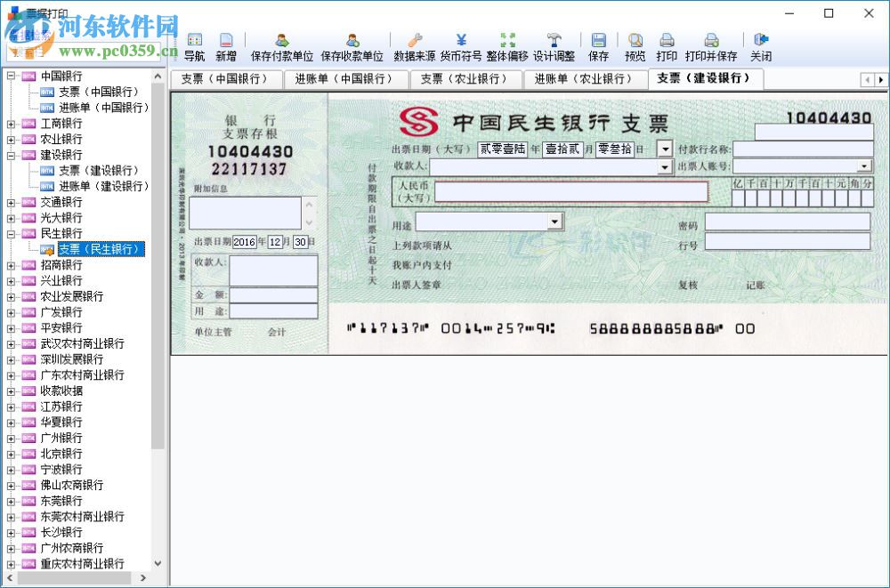The height and width of the screenshot is (588, 890).
Task: Click 广州银行 in the tree
Action: coord(62,439)
